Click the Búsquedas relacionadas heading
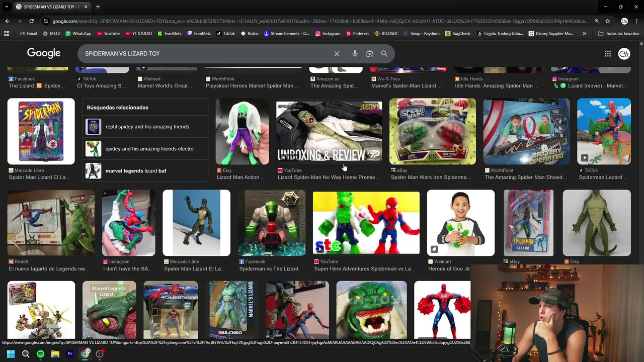644x362 pixels. click(117, 108)
